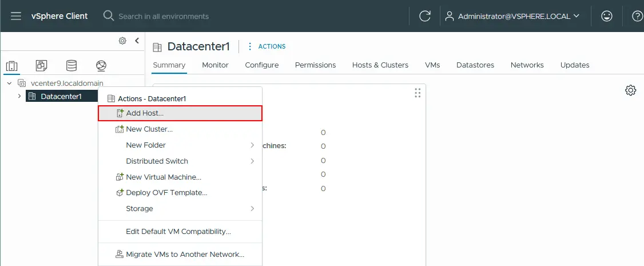Focus the Search in all environments field
This screenshot has height=266, width=644.
coord(164,17)
